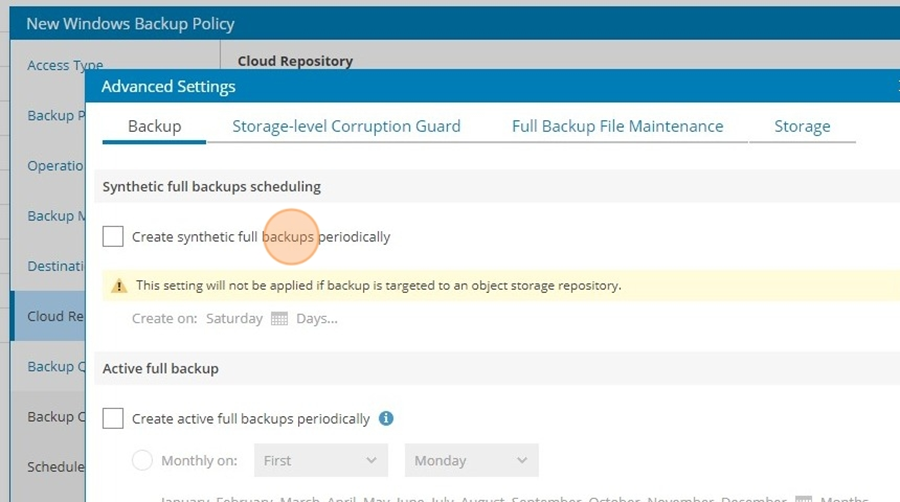The width and height of the screenshot is (900, 502).
Task: Select the Backup tab
Action: click(154, 126)
